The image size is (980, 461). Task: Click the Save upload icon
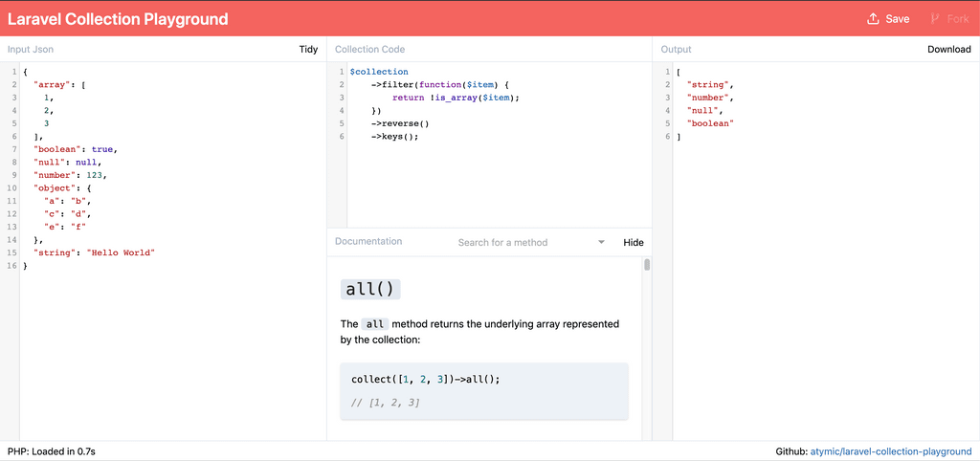tap(873, 19)
